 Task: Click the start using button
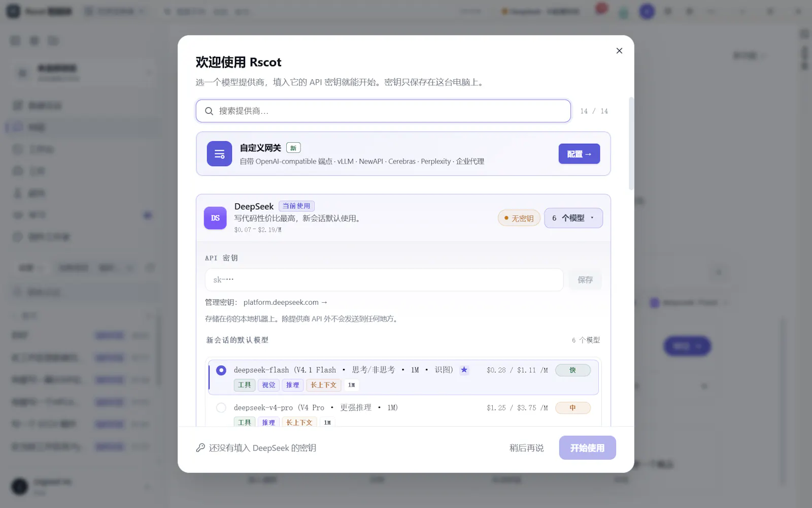(587, 448)
